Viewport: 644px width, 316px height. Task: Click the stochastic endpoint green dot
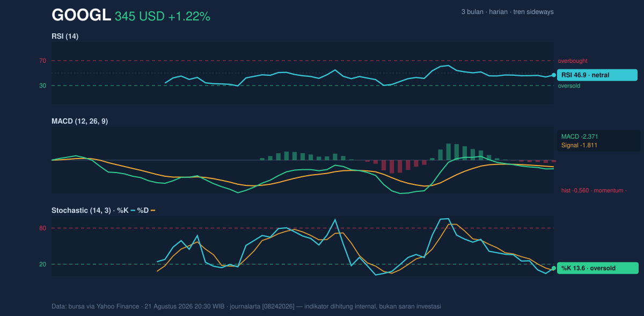coord(554,268)
